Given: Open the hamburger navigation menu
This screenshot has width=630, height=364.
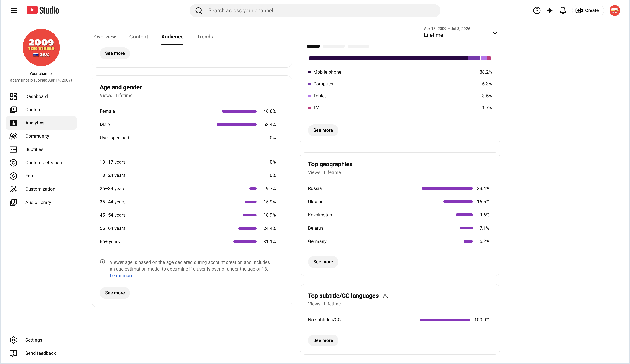Looking at the screenshot, I should pyautogui.click(x=14, y=10).
